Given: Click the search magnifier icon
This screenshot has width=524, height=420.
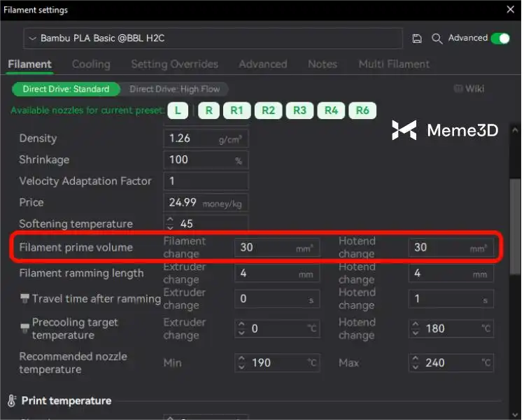Looking at the screenshot, I should (437, 38).
